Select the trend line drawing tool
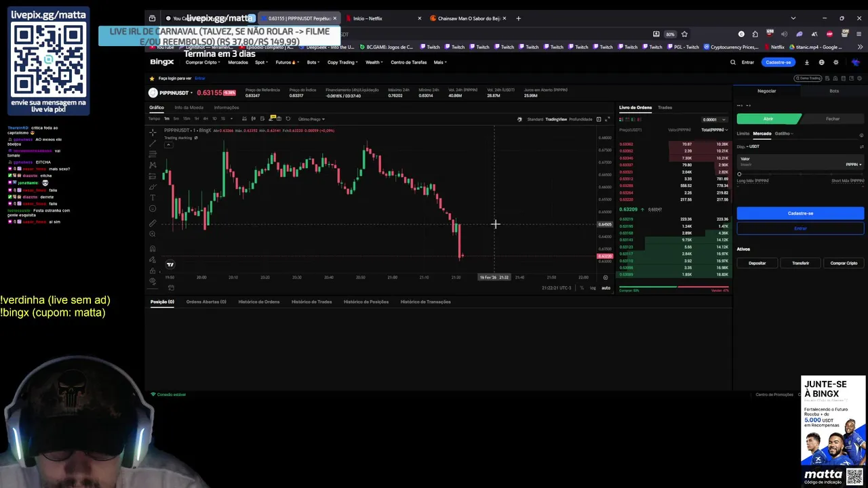Screen dimensions: 868x488 (x=153, y=142)
